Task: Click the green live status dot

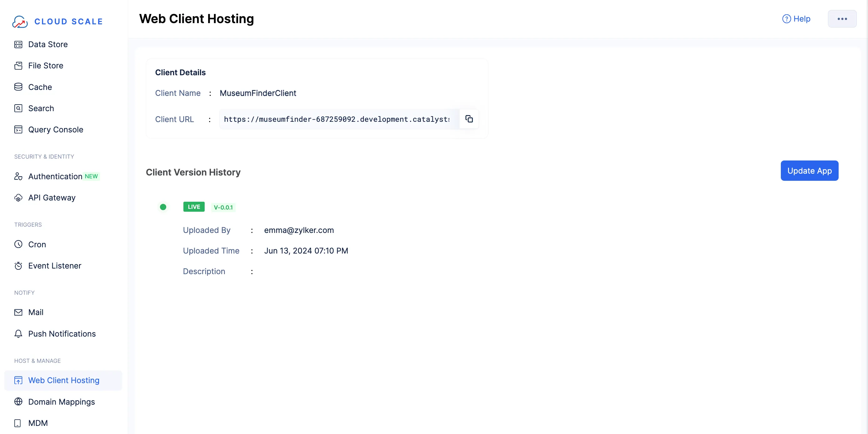Action: tap(163, 207)
